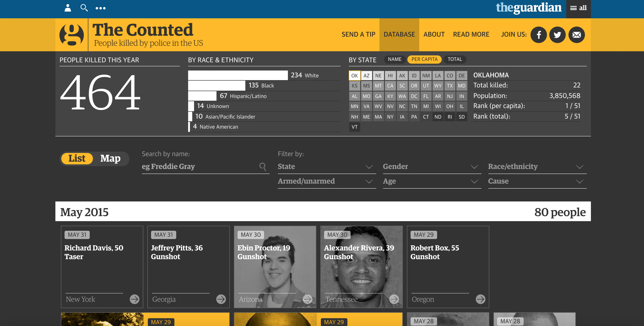This screenshot has width=644, height=326.
Task: Open the three-dot more options menu
Action: click(x=100, y=8)
